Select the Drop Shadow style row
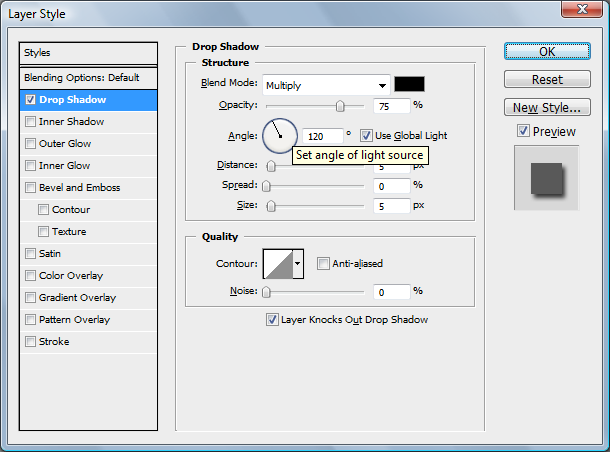The image size is (610, 452). click(88, 100)
